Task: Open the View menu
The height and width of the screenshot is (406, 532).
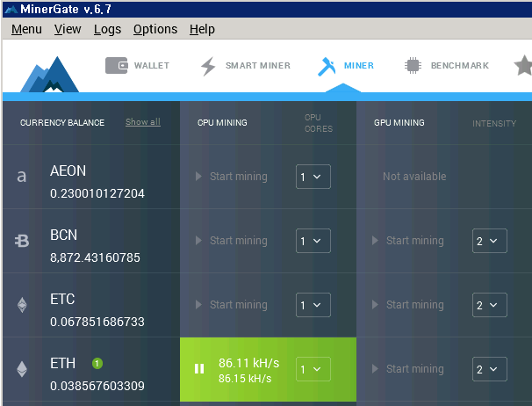Action: pyautogui.click(x=68, y=29)
